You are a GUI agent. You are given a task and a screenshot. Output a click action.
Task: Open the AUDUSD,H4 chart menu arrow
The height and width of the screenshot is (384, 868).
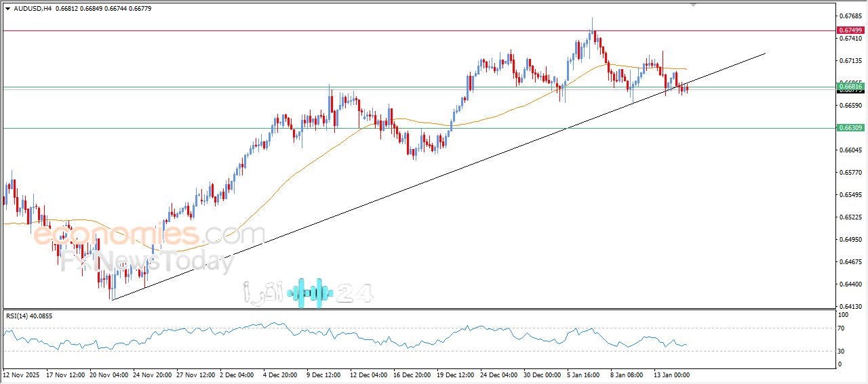8,8
